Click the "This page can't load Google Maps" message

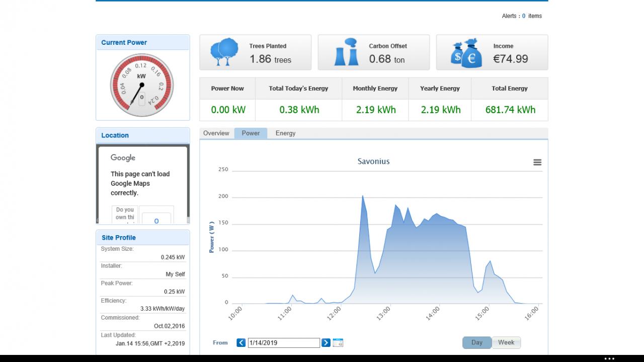140,183
